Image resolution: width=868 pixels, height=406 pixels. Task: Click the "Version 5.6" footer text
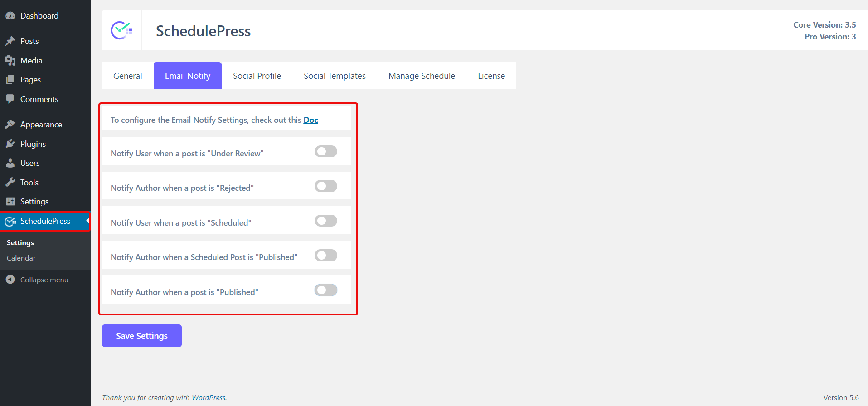coord(841,397)
